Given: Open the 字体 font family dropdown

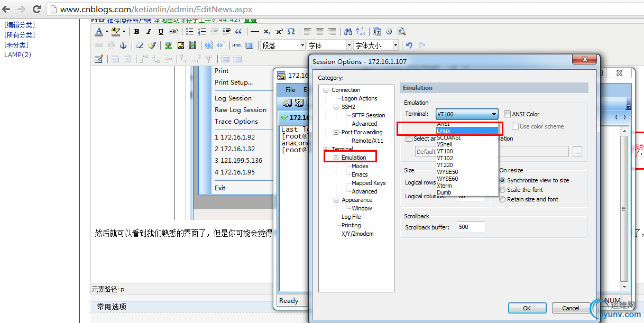Looking at the screenshot, I should tap(329, 45).
